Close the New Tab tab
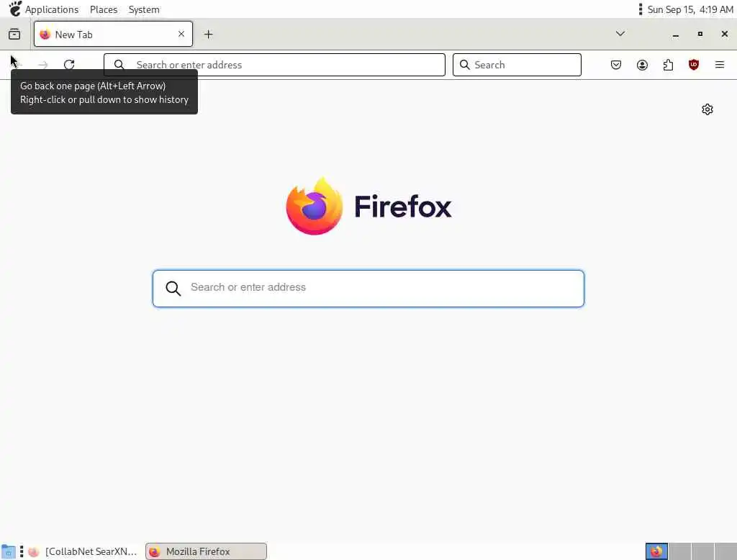 pyautogui.click(x=181, y=34)
